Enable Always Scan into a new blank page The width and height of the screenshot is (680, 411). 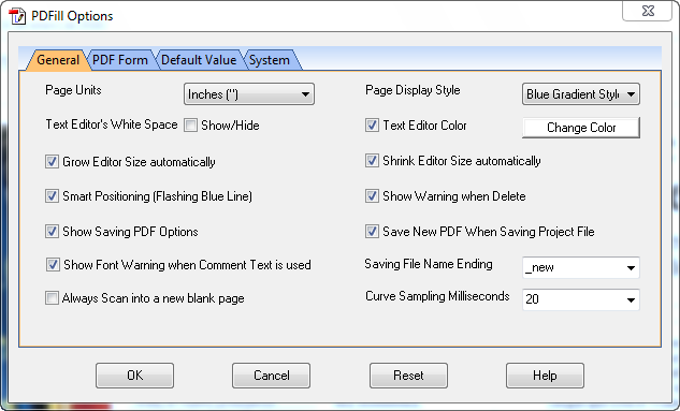(52, 298)
